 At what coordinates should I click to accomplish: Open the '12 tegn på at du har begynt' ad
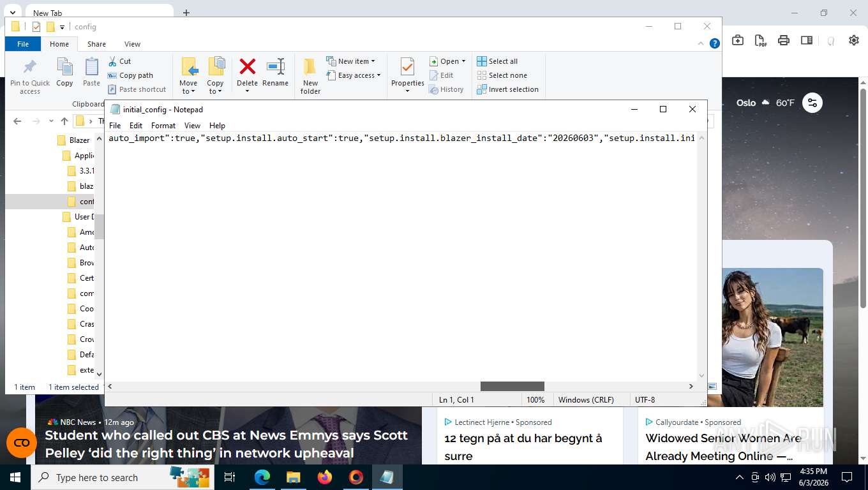(x=523, y=447)
